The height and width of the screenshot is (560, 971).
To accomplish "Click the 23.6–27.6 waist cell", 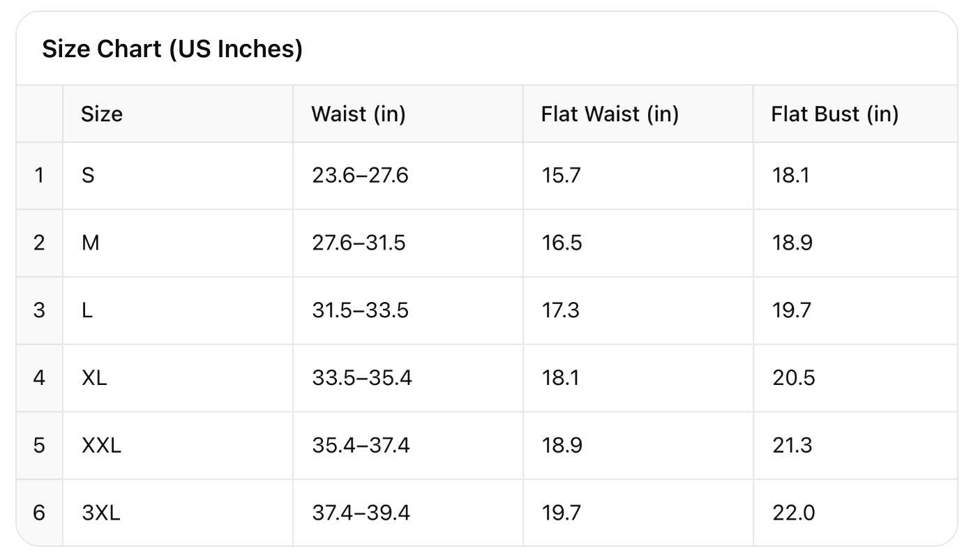I will (360, 175).
